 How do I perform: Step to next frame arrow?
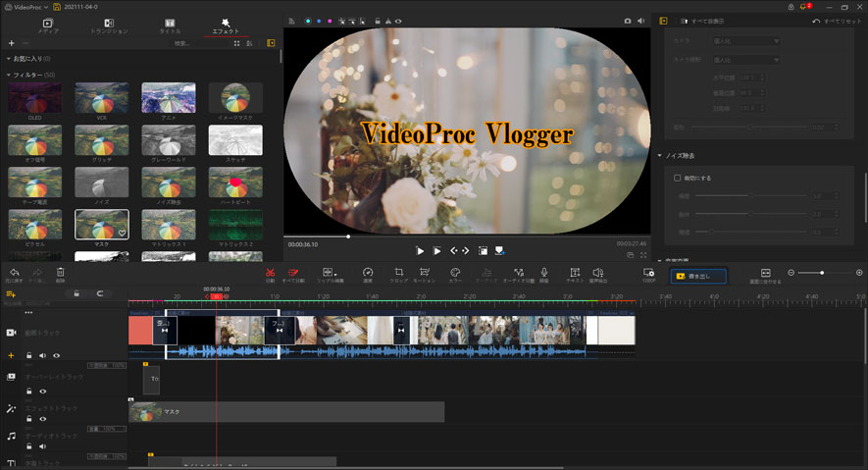[466, 251]
